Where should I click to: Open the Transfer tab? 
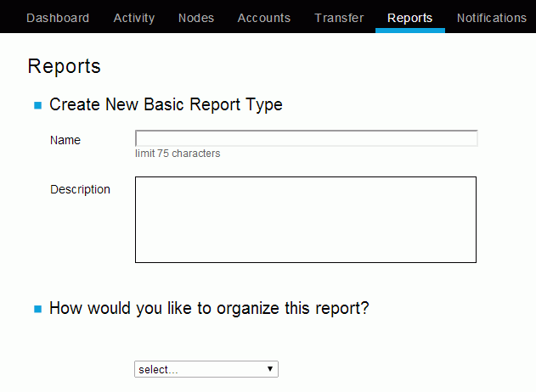point(339,18)
